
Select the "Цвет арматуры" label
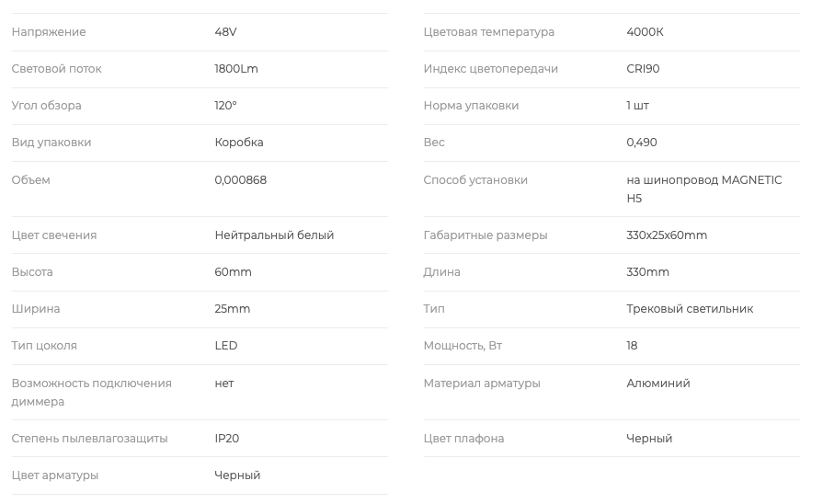(x=55, y=475)
